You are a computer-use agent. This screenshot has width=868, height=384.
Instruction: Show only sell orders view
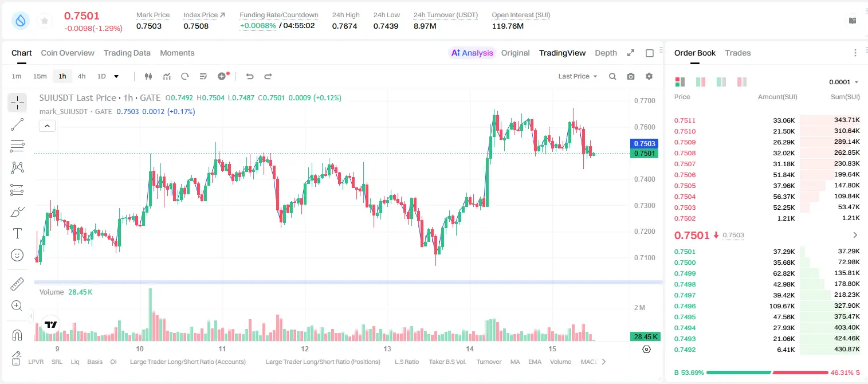coord(742,82)
